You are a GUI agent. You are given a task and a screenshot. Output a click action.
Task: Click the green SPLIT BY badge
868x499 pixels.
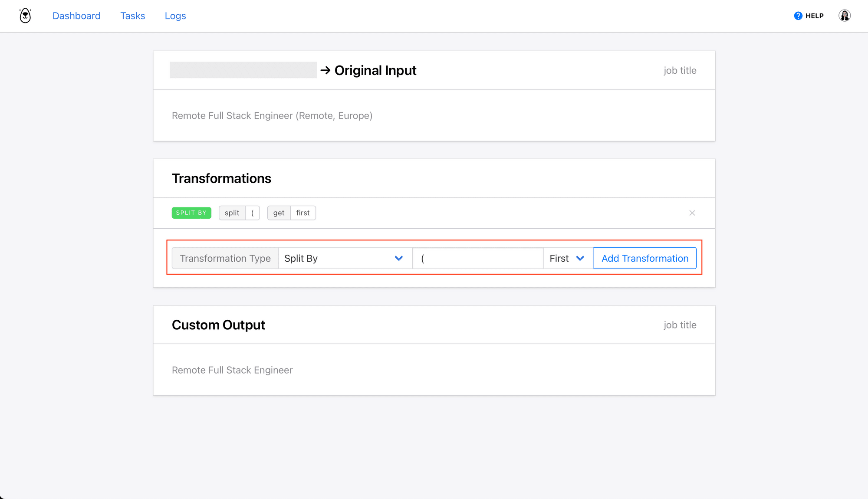coord(191,213)
